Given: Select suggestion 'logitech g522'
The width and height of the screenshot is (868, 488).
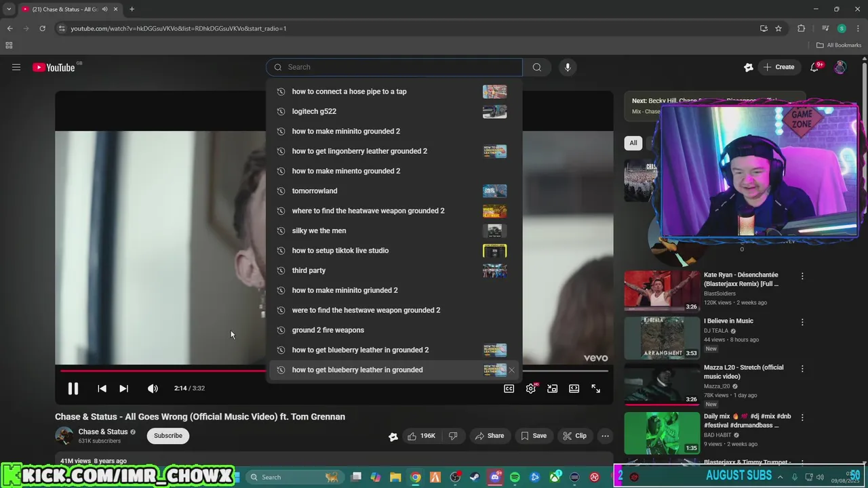Looking at the screenshot, I should (x=394, y=111).
